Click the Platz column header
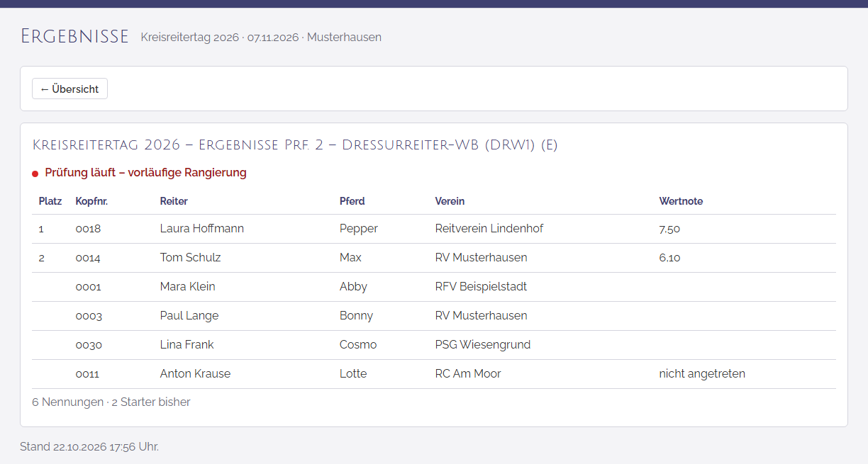This screenshot has height=464, width=868. (50, 201)
